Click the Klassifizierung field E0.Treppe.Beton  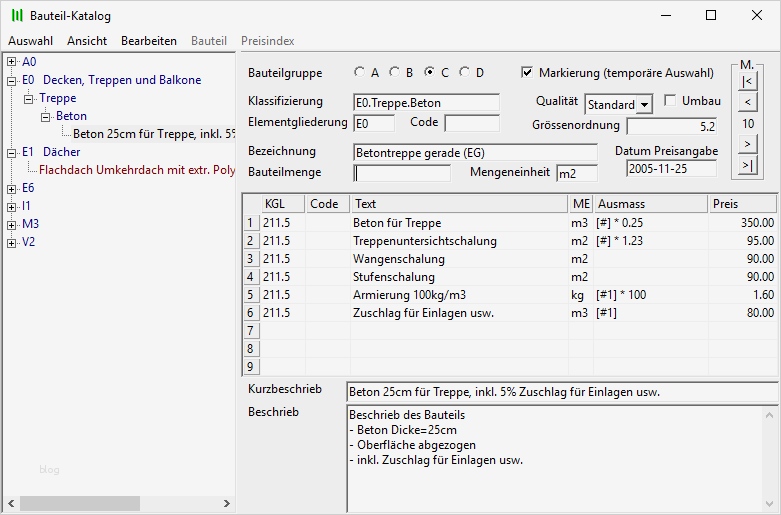tap(426, 103)
